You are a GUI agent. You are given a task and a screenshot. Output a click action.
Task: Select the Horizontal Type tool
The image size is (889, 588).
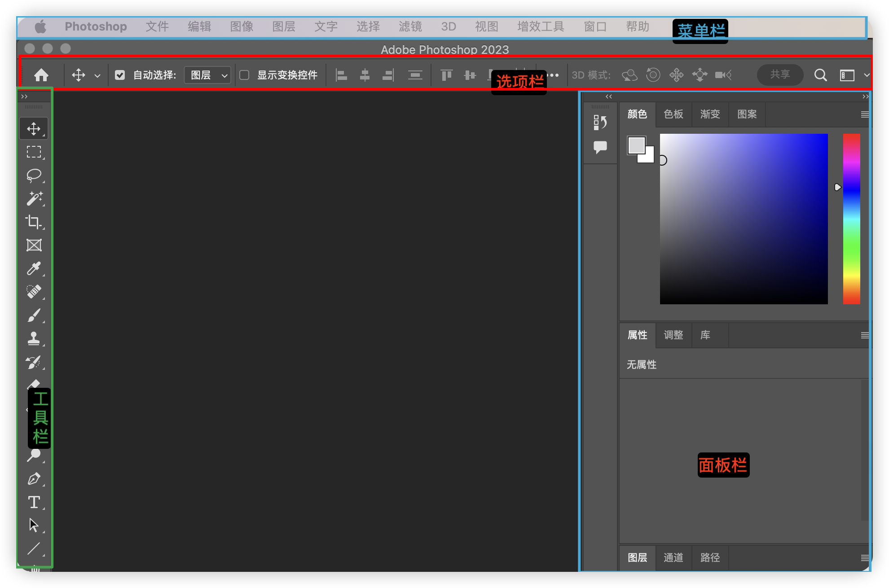(34, 502)
